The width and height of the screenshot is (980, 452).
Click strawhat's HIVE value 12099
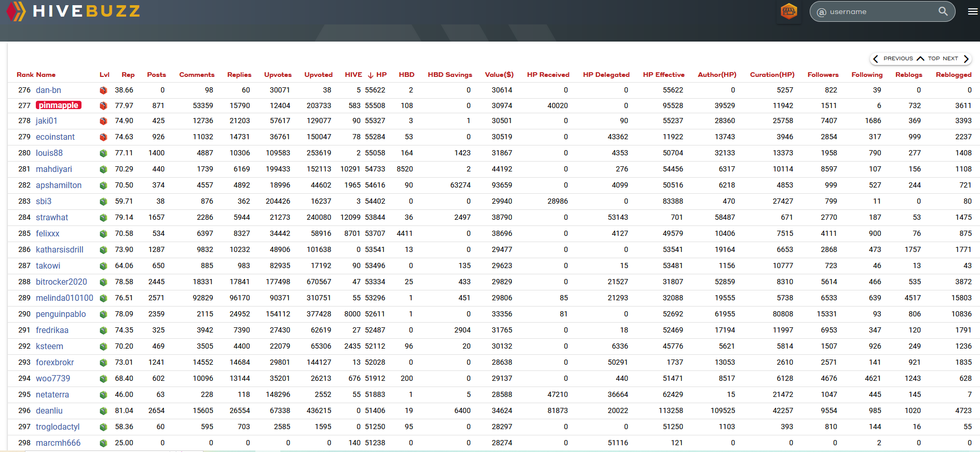[350, 218]
